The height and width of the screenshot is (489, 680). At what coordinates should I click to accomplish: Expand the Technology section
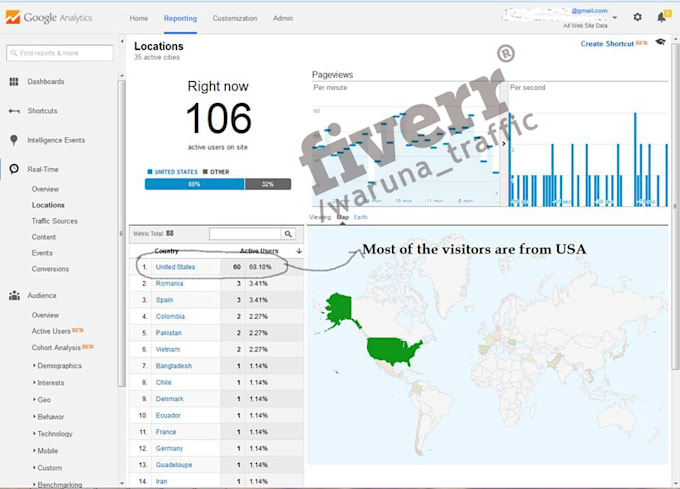tap(53, 434)
